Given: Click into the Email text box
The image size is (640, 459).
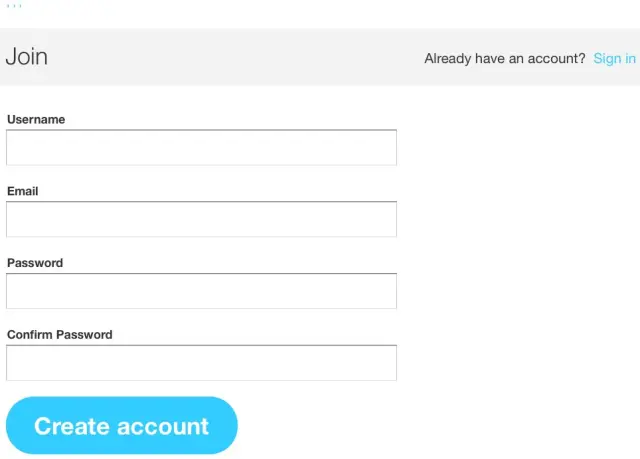Looking at the screenshot, I should pos(201,219).
